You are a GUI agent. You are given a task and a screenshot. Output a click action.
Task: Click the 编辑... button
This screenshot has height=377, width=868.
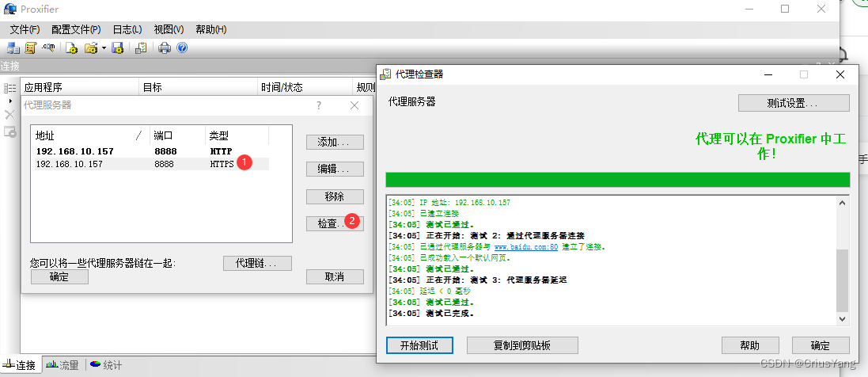[335, 169]
